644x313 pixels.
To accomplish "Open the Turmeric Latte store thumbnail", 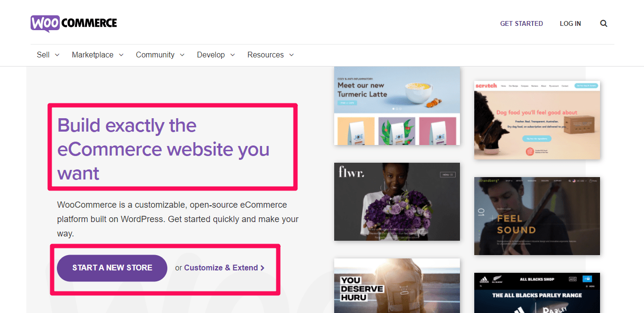I will coord(397,106).
